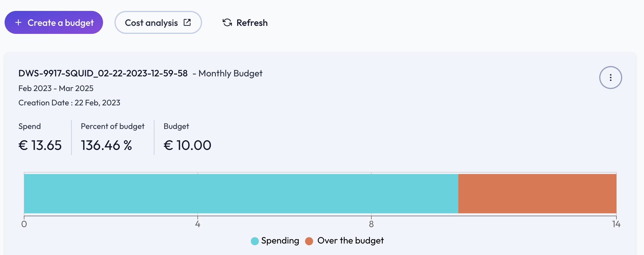Click the external link icon beside Cost analysis
Image resolution: width=644 pixels, height=255 pixels.
(x=187, y=22)
